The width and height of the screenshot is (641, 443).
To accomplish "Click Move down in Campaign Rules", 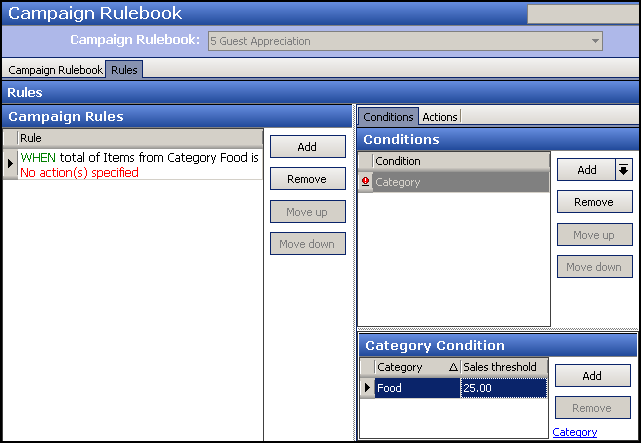I will 307,244.
